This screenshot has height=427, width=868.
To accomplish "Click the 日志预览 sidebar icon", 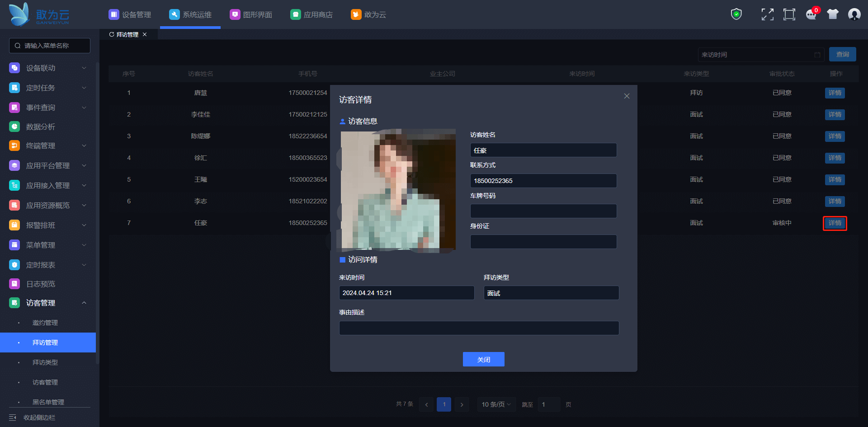I will 14,284.
